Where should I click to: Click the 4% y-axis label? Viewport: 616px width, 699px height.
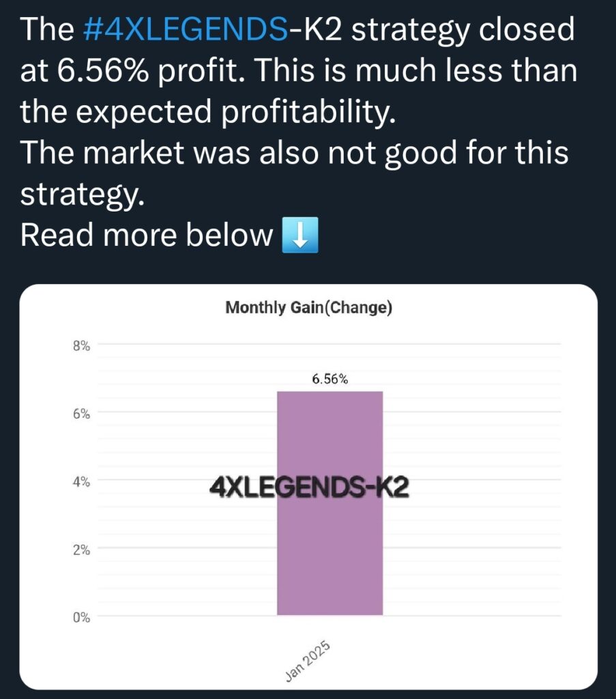click(81, 482)
